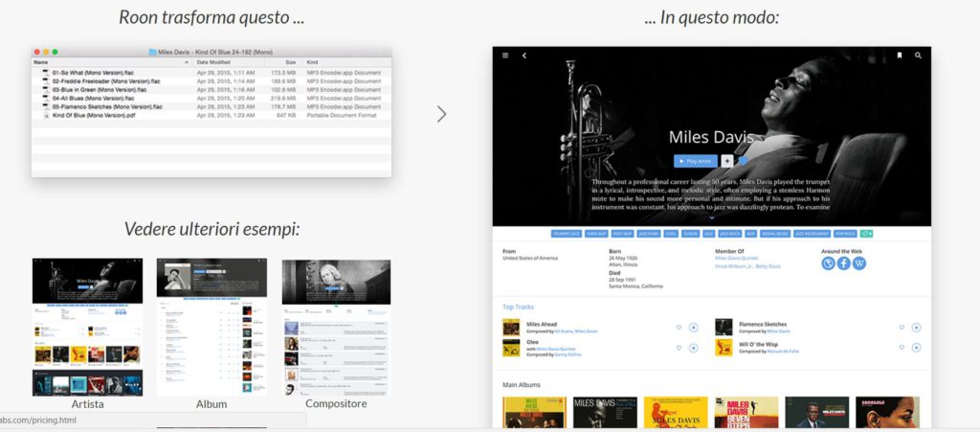Click the plus icon for Will O' the Wisp
Viewport: 980px width, 432px height.
coord(916,348)
